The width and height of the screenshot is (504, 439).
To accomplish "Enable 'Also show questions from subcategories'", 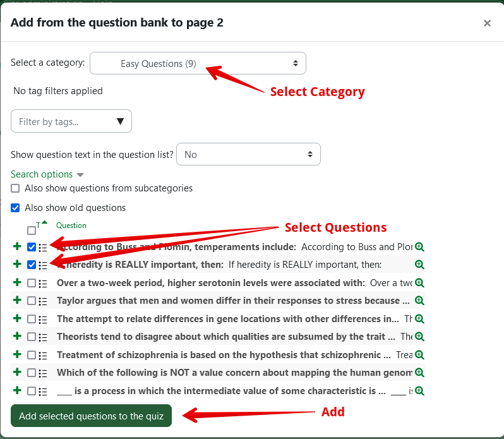I will coord(16,188).
